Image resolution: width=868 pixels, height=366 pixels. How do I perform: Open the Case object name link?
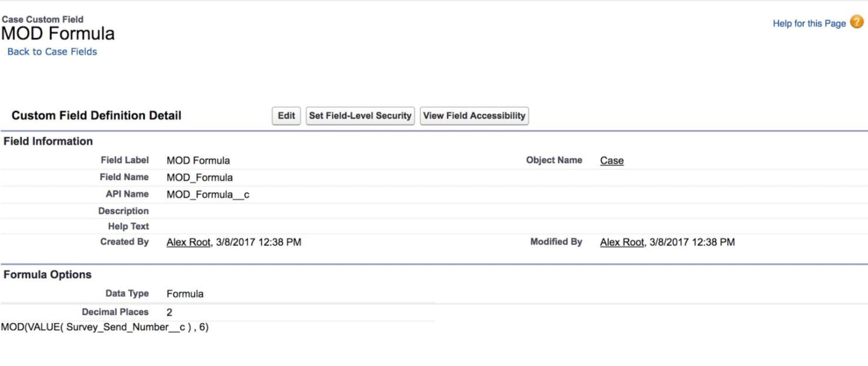coord(612,160)
